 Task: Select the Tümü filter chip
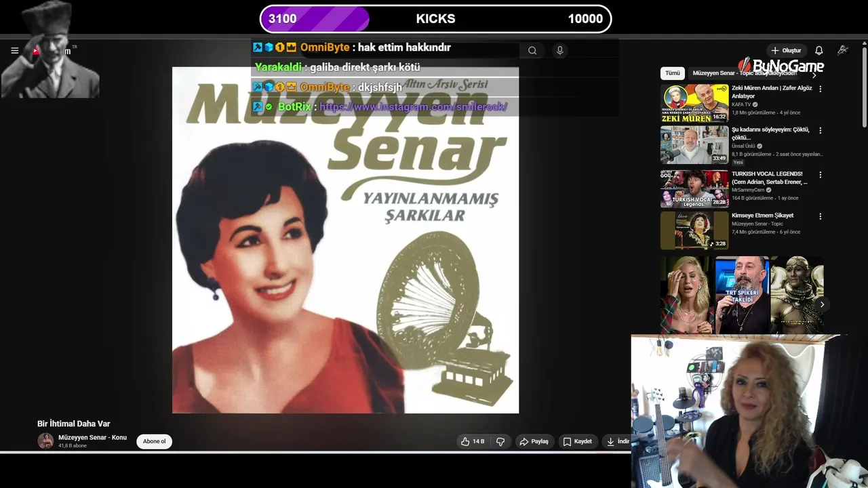point(672,73)
